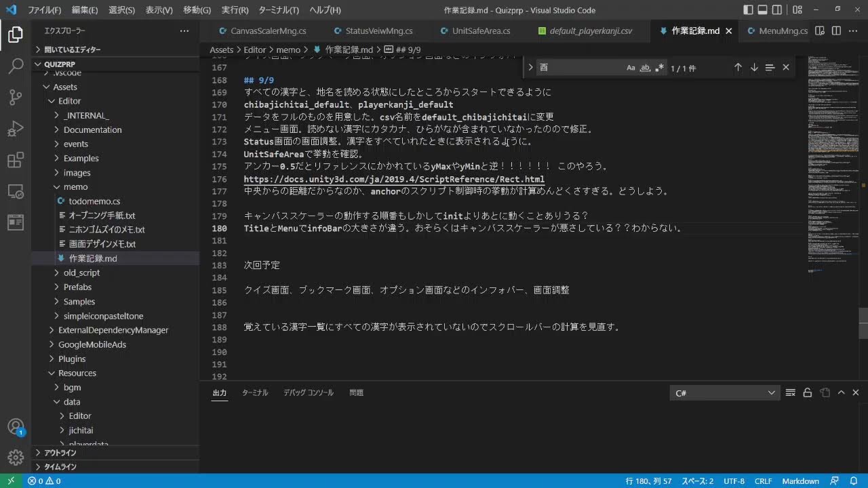
Task: Click errors and warnings count in status bar
Action: point(44,481)
